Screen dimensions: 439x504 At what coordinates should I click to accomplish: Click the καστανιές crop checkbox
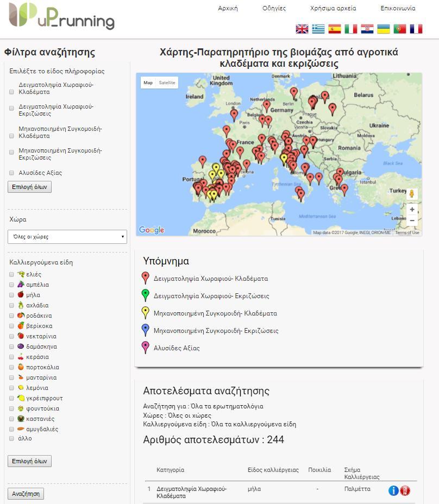point(11,419)
